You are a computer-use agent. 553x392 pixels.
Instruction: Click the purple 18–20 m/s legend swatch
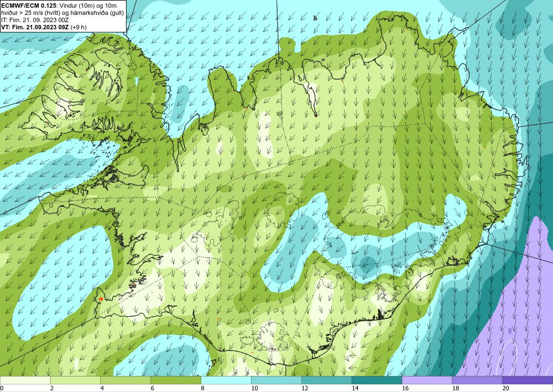[x=477, y=380]
